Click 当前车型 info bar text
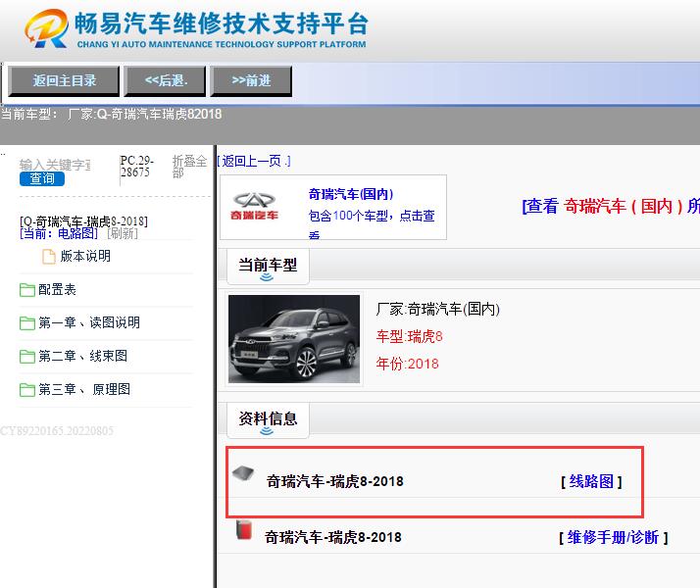The image size is (700, 588). pyautogui.click(x=111, y=115)
